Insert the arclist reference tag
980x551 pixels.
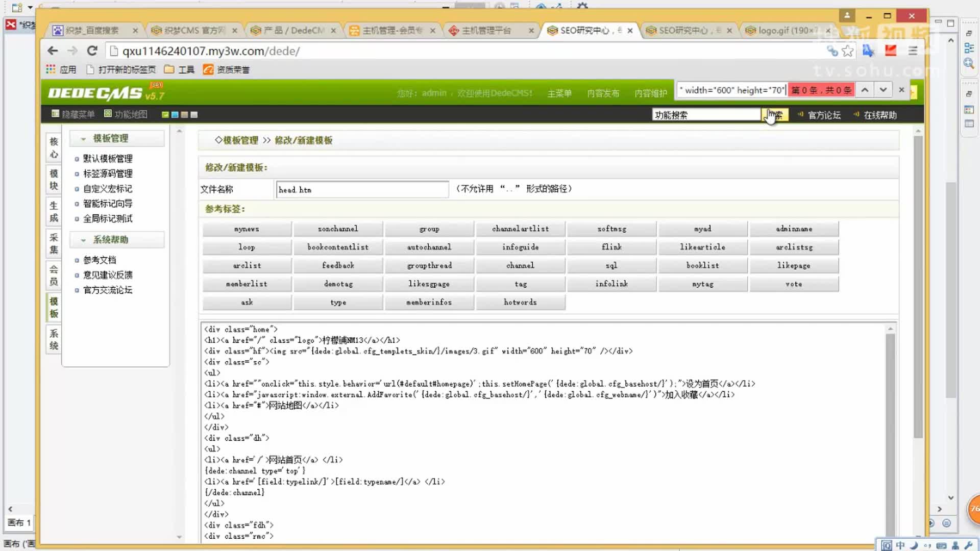coord(247,266)
